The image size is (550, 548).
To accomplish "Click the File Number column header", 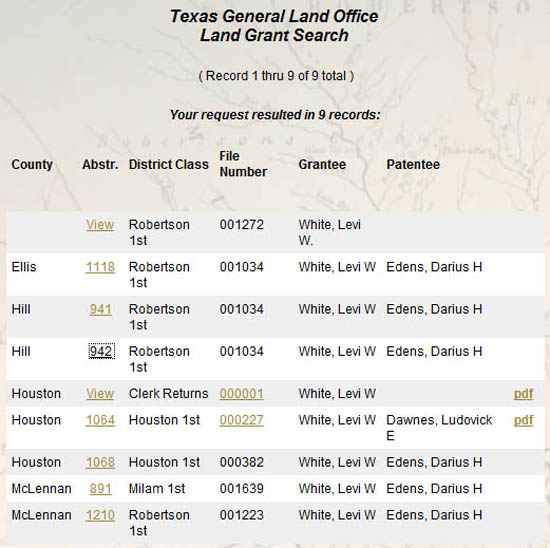I will coord(243,164).
